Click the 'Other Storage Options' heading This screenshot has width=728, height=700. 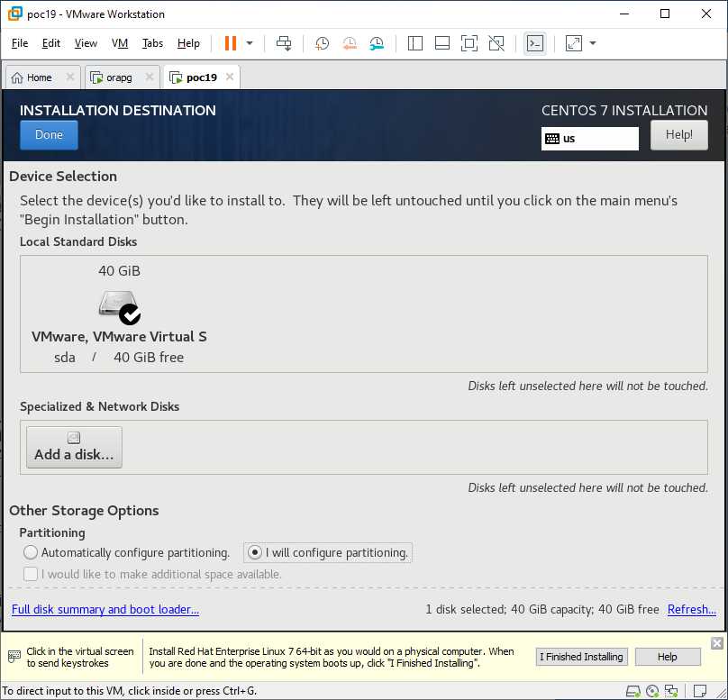pyautogui.click(x=84, y=511)
